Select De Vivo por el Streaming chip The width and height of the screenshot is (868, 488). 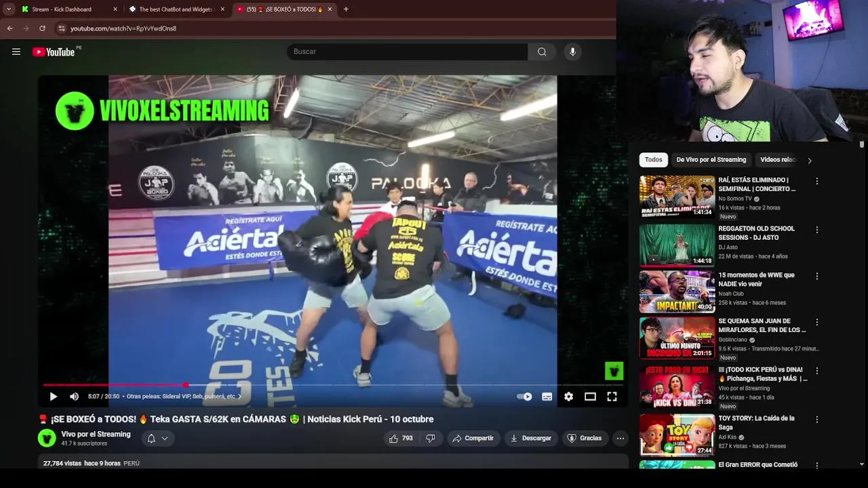[x=711, y=160]
